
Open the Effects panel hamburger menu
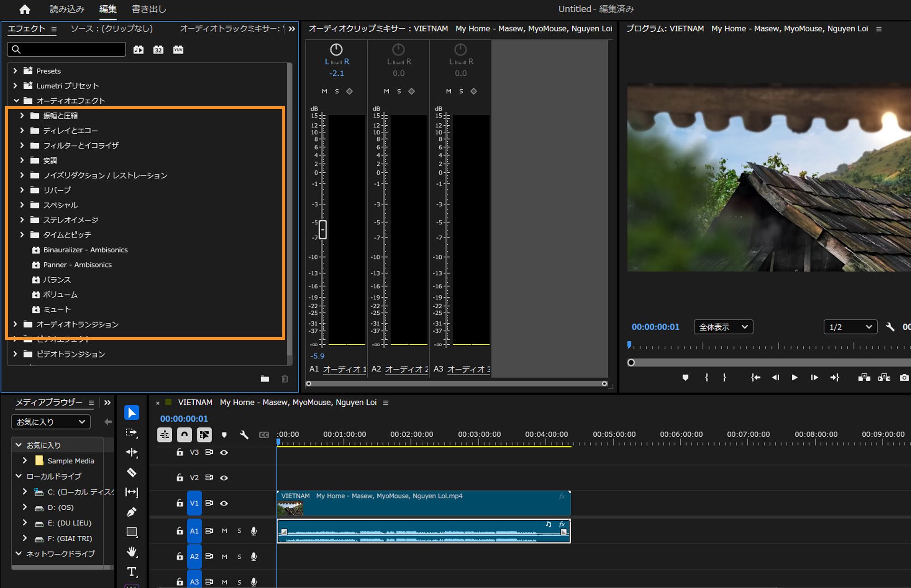54,29
